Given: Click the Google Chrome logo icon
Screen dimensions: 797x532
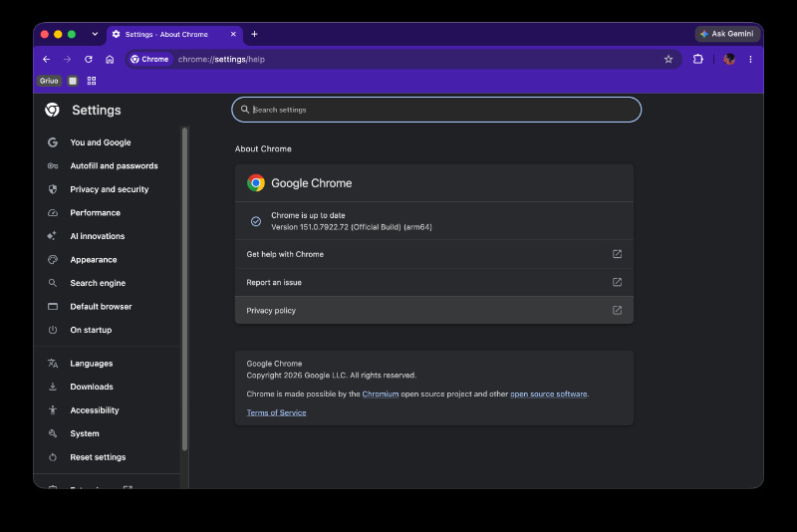Looking at the screenshot, I should coord(256,183).
